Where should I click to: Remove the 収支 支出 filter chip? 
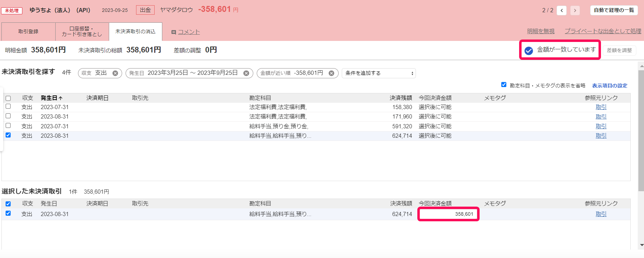[115, 73]
